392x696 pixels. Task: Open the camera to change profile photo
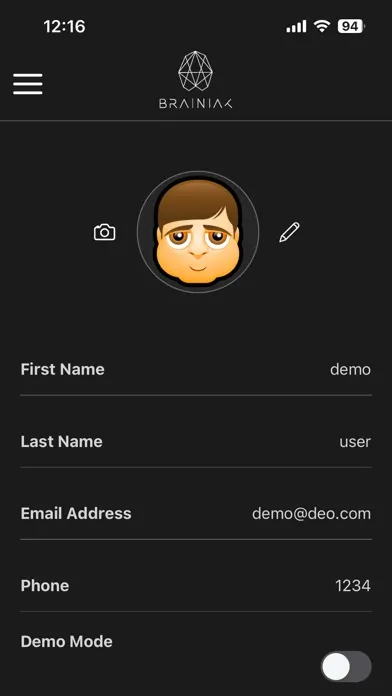(x=104, y=232)
